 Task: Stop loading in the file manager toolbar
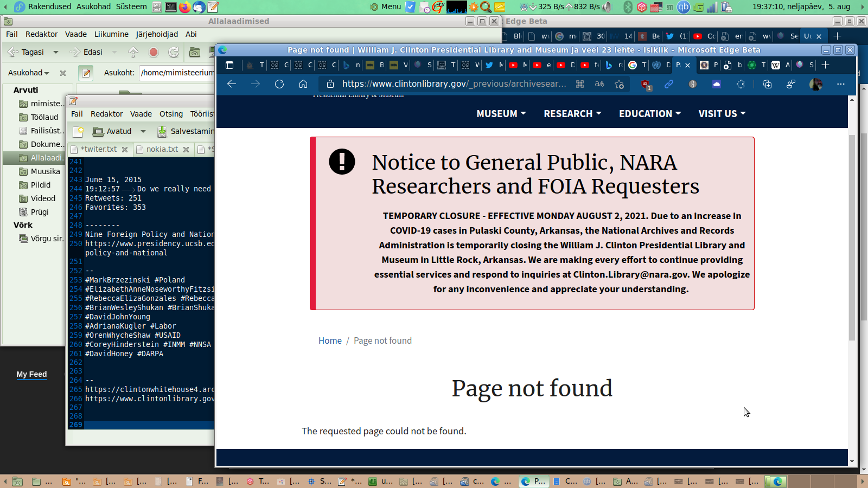pos(154,52)
